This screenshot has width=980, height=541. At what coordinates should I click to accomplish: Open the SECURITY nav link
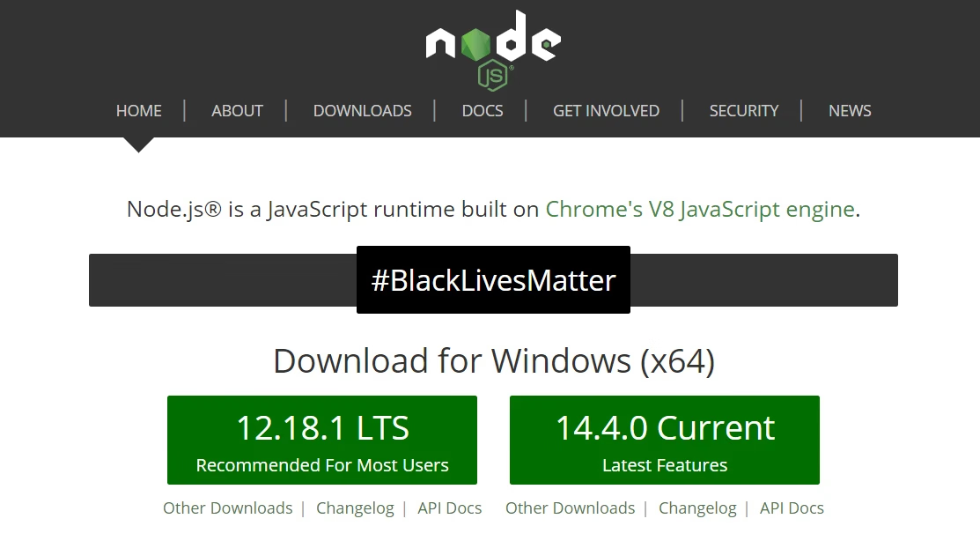click(x=744, y=111)
